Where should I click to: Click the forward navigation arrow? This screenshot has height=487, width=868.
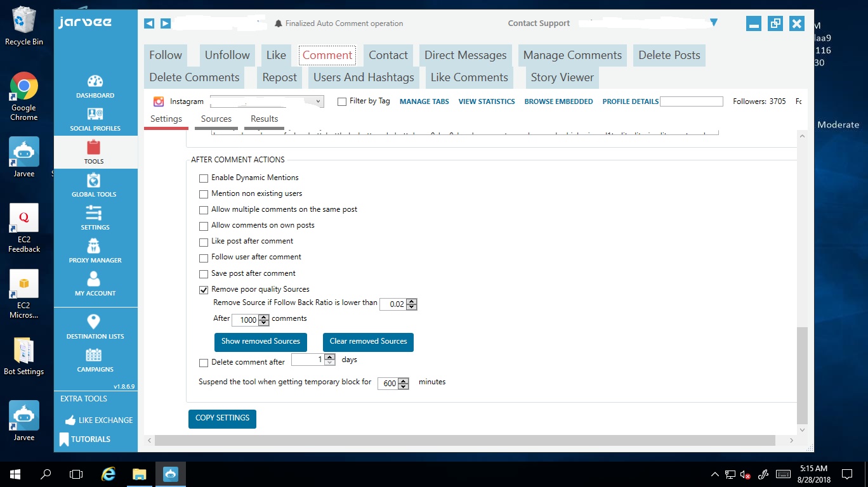point(165,23)
